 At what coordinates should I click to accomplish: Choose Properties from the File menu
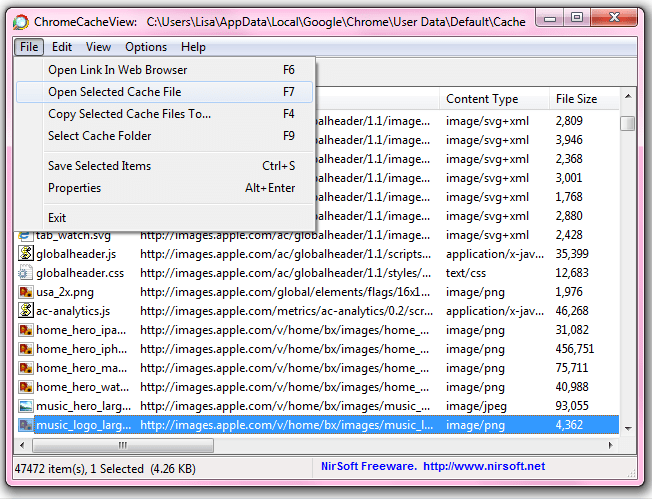165,188
